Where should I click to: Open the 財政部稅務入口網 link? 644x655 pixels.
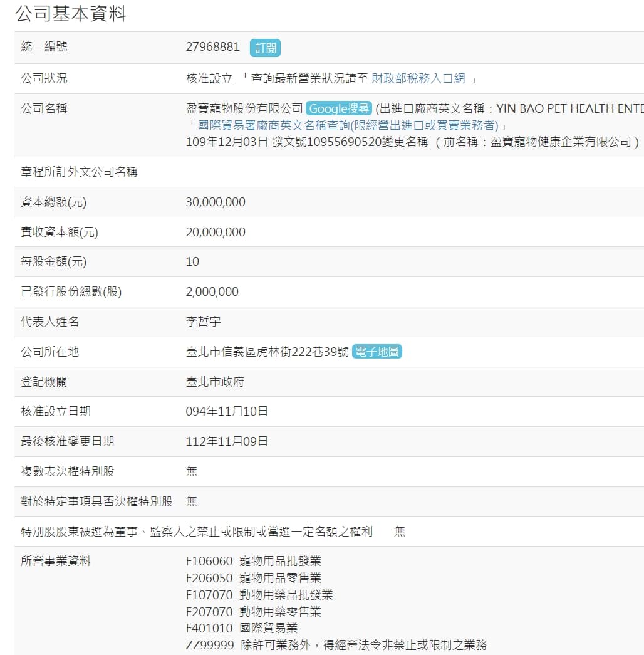418,78
